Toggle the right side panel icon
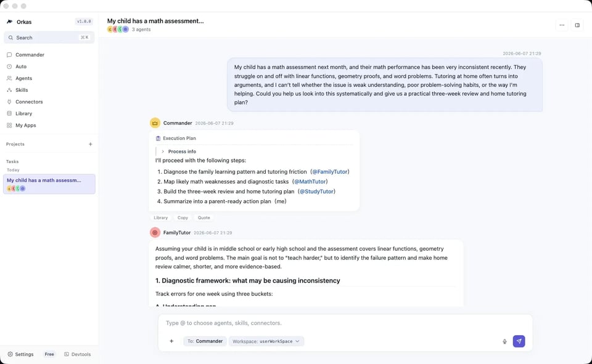This screenshot has height=364, width=592. pos(577,25)
